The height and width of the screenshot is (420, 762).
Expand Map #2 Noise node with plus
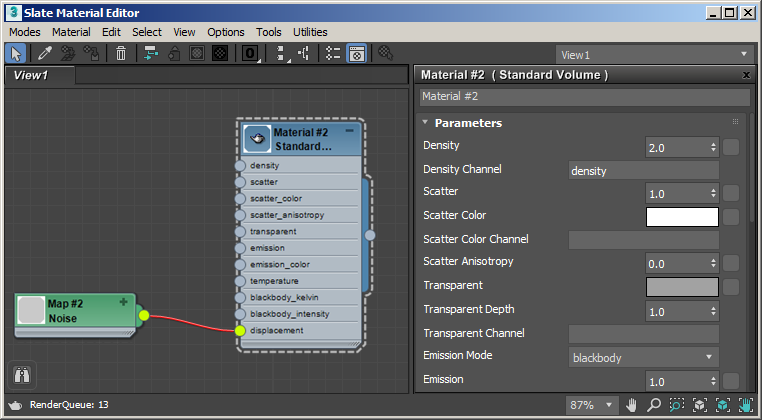pos(123,302)
